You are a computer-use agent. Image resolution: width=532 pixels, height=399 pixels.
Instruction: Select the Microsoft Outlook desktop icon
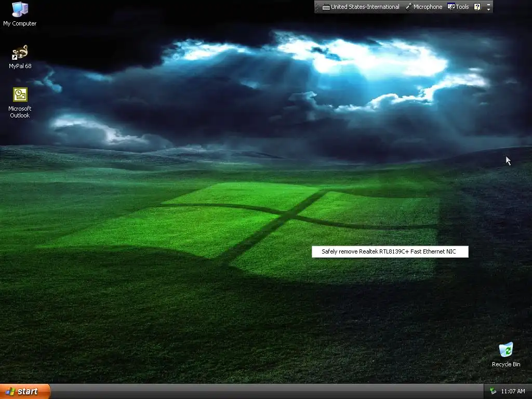[20, 103]
